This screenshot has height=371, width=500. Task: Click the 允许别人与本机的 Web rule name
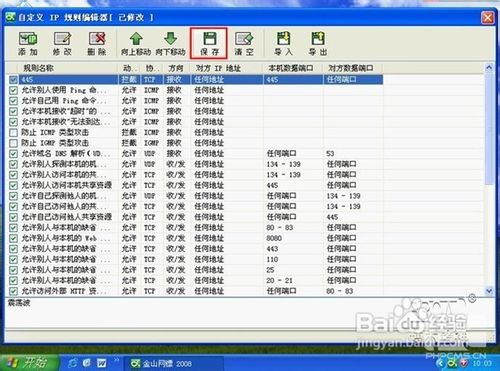click(x=66, y=238)
